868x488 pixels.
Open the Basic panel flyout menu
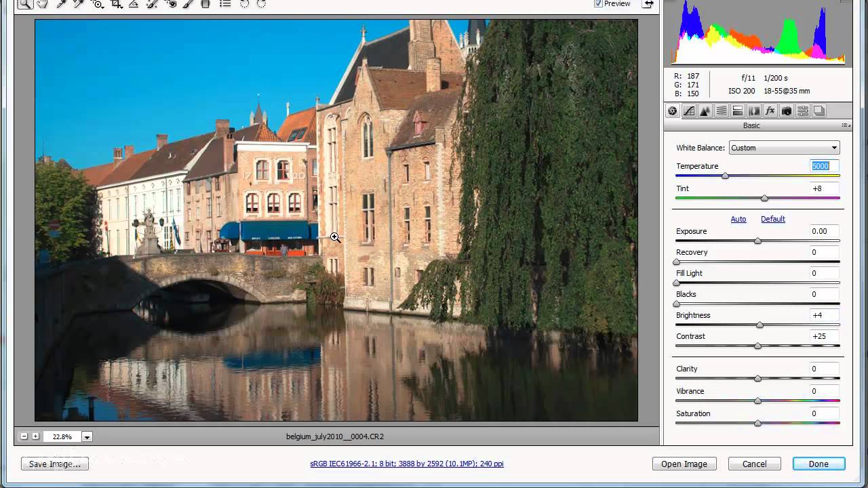(x=846, y=125)
